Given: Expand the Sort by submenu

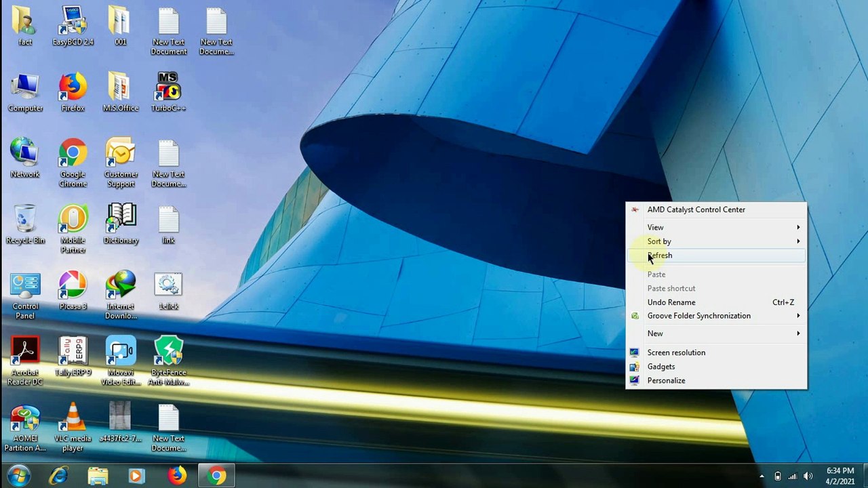Looking at the screenshot, I should pos(716,241).
